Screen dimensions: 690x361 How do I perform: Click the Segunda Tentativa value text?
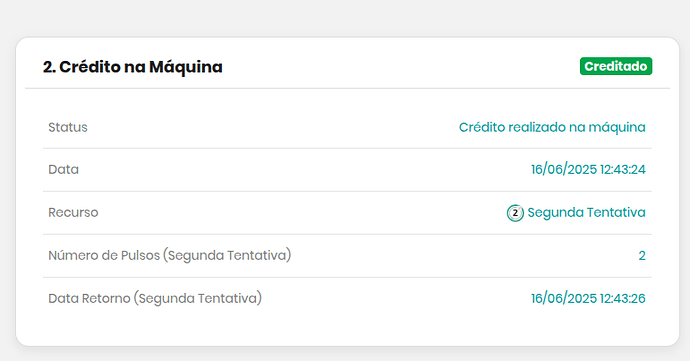point(586,213)
